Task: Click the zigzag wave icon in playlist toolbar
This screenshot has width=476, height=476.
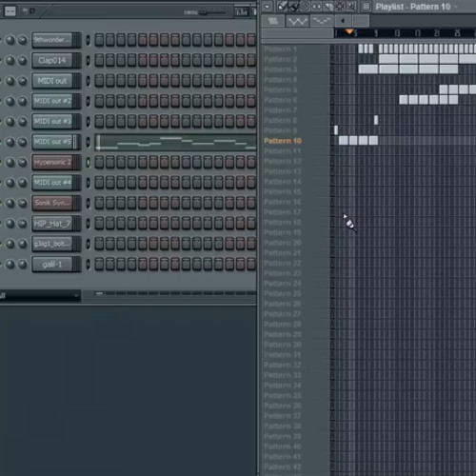Action: pyautogui.click(x=297, y=21)
